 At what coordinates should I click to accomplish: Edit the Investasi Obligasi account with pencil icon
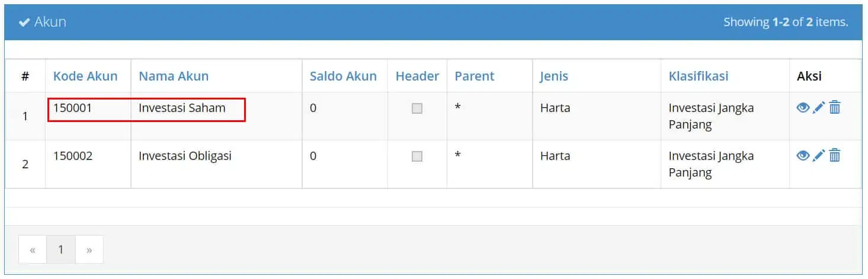(x=819, y=156)
